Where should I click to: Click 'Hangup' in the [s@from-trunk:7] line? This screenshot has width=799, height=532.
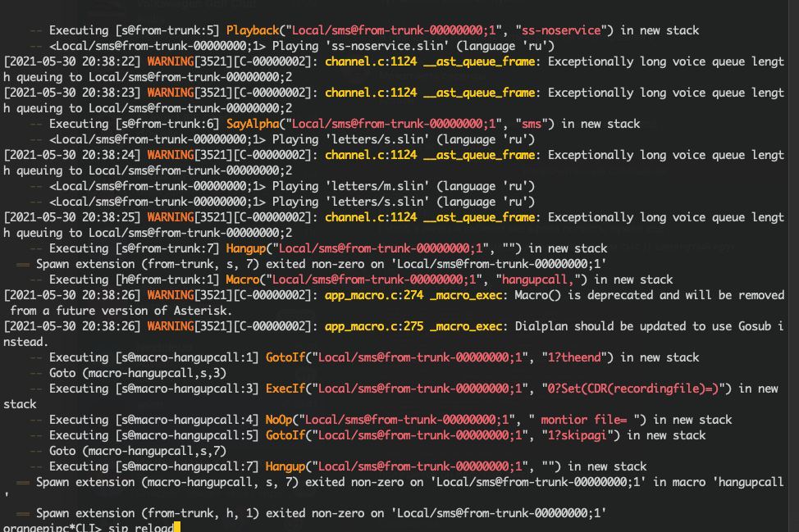pos(246,248)
